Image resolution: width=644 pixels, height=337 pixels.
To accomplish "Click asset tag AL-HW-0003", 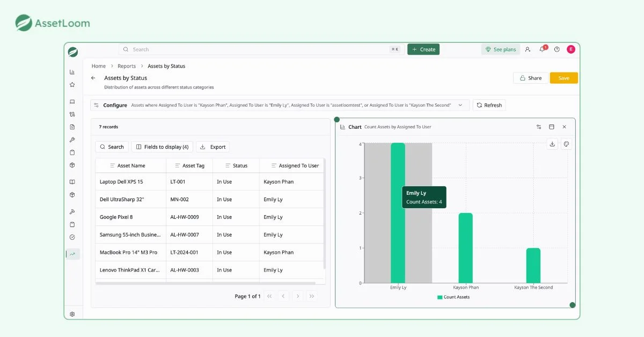I will [x=185, y=270].
